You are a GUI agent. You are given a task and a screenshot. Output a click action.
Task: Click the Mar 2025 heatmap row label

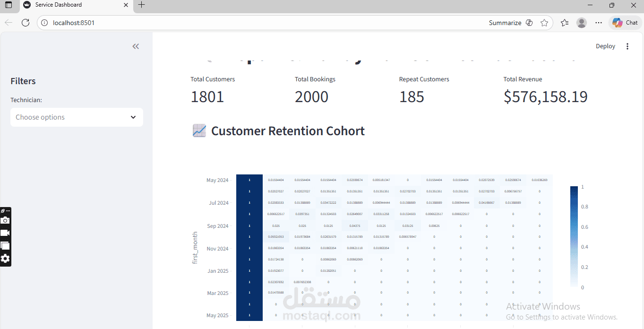click(218, 293)
